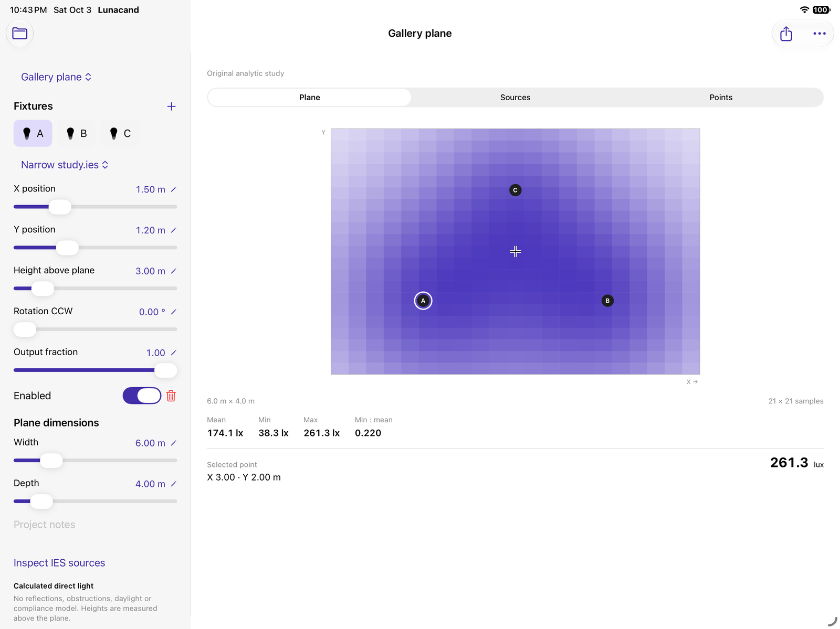The height and width of the screenshot is (629, 840).
Task: Switch to the Points tab
Action: [x=721, y=98]
